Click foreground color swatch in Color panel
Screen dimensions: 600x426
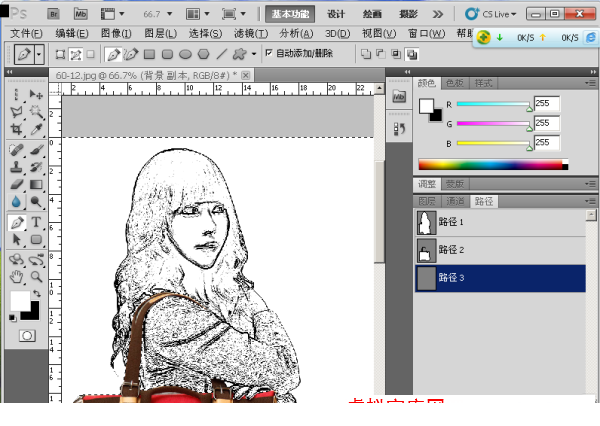point(426,106)
